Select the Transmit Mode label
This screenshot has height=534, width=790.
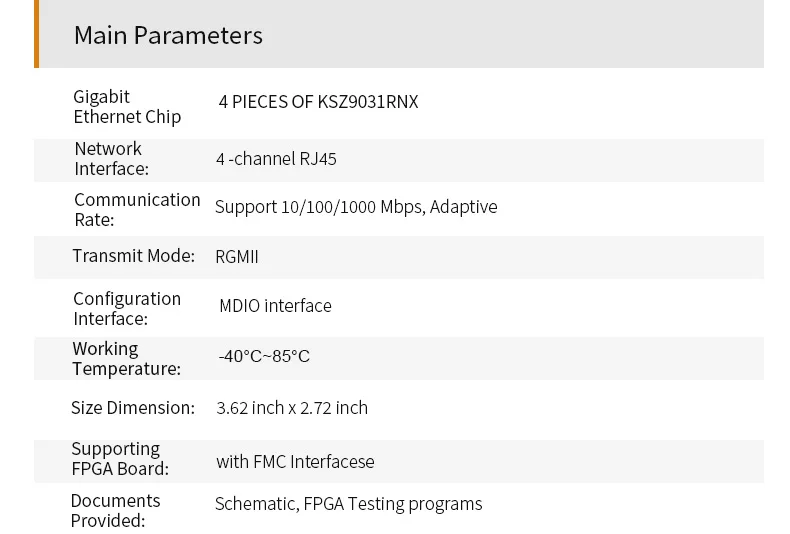coord(133,256)
